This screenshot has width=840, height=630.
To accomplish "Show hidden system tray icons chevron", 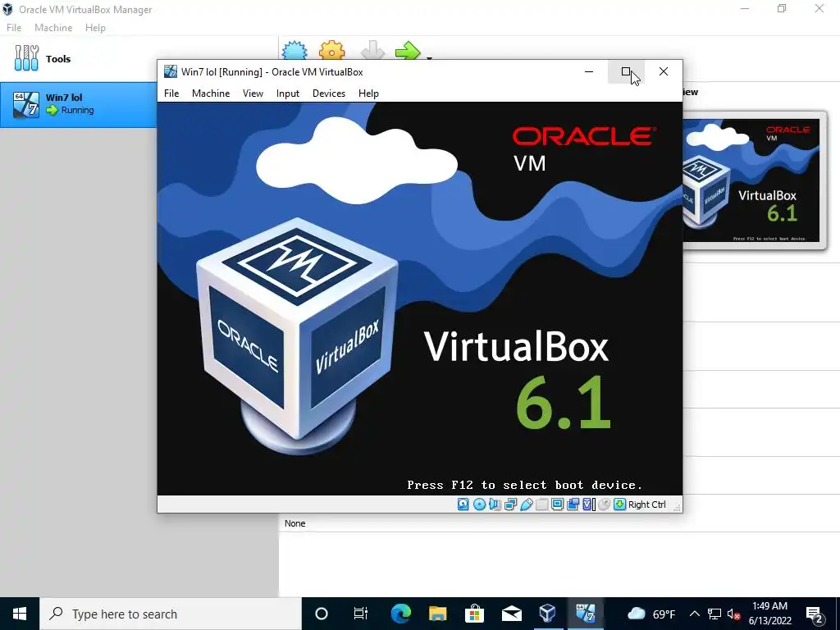I will [x=694, y=614].
